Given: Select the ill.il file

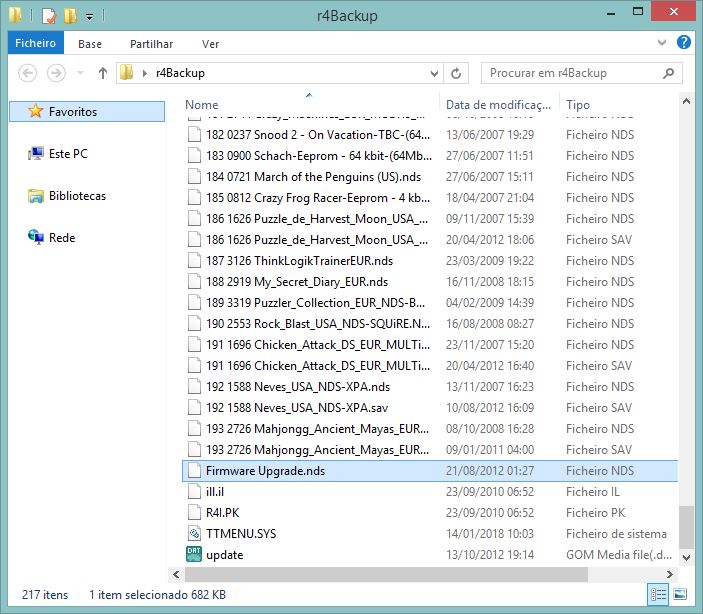Looking at the screenshot, I should click(x=430, y=492).
